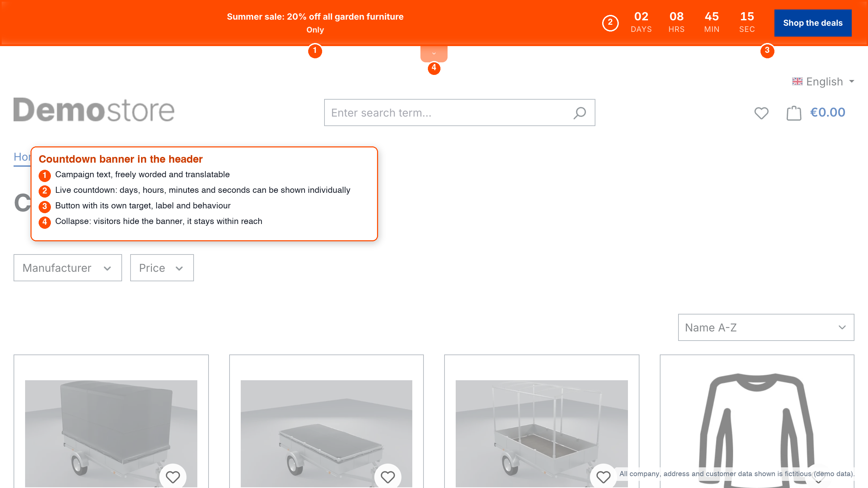Focus the Enter search term field
The width and height of the screenshot is (868, 488).
click(459, 113)
